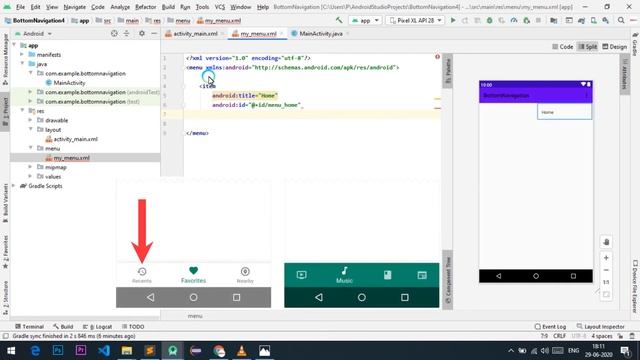Open File Explorer from the taskbar
Screen dimensions: 640x360
[127, 351]
